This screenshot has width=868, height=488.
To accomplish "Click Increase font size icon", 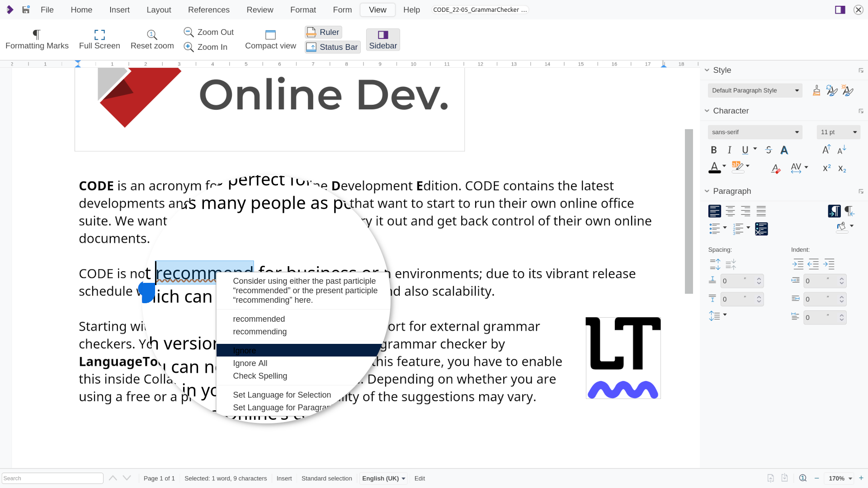I will 826,150.
